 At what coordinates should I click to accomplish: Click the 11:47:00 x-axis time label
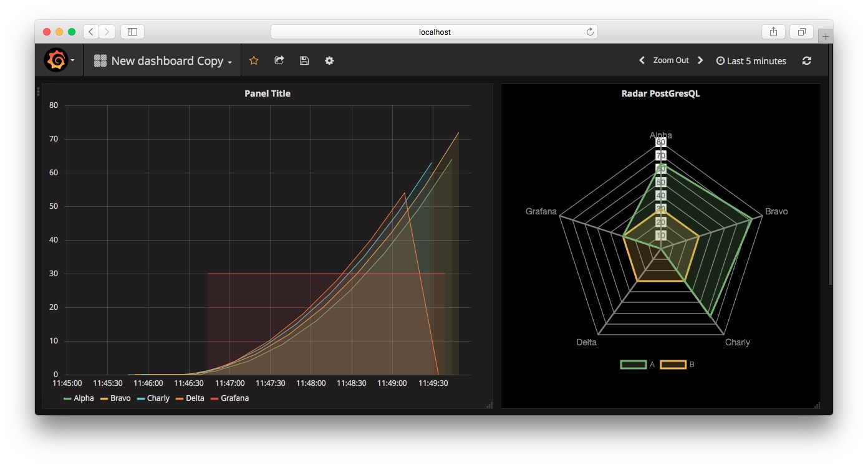point(230,383)
